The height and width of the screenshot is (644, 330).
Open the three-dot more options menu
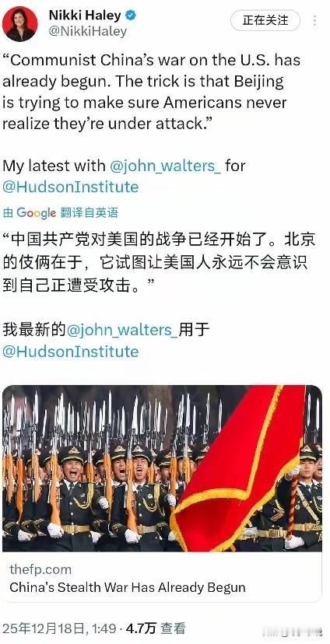coord(315,20)
